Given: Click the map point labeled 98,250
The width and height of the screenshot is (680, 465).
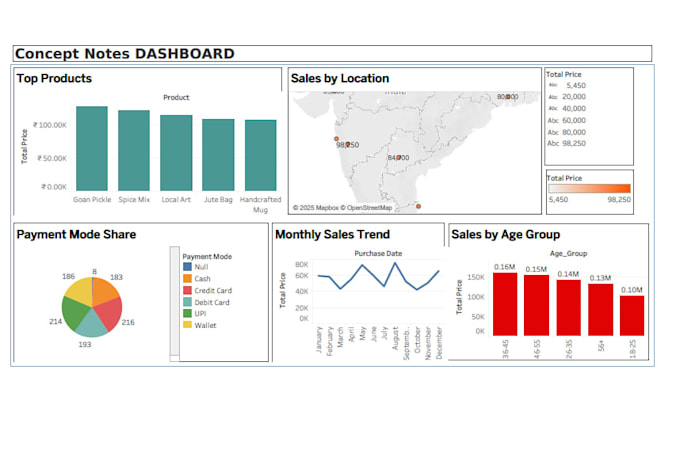Looking at the screenshot, I should point(348,144).
